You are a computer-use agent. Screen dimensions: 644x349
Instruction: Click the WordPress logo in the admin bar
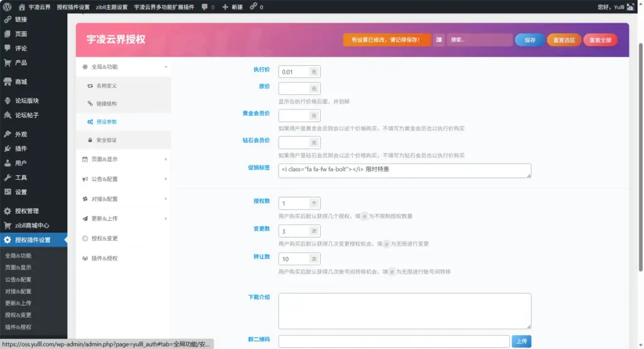(x=7, y=6)
